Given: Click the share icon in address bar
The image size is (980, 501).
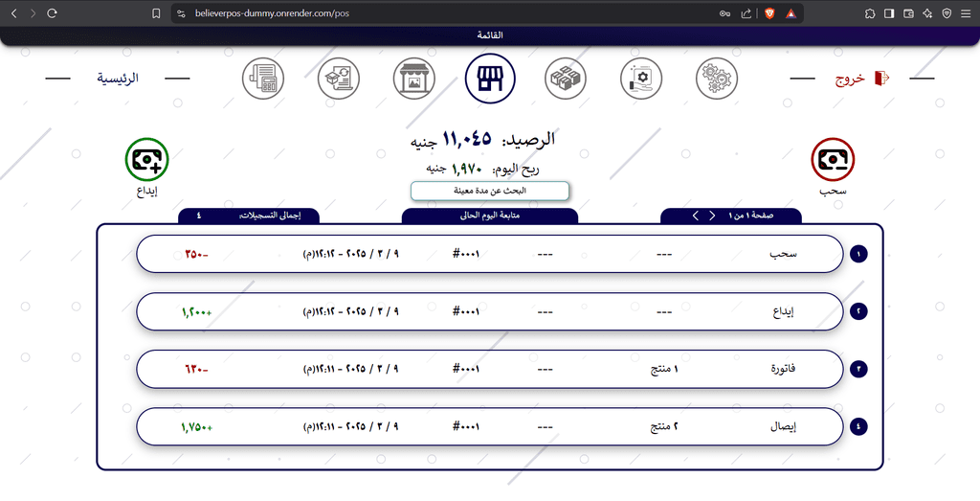Looking at the screenshot, I should [x=746, y=13].
